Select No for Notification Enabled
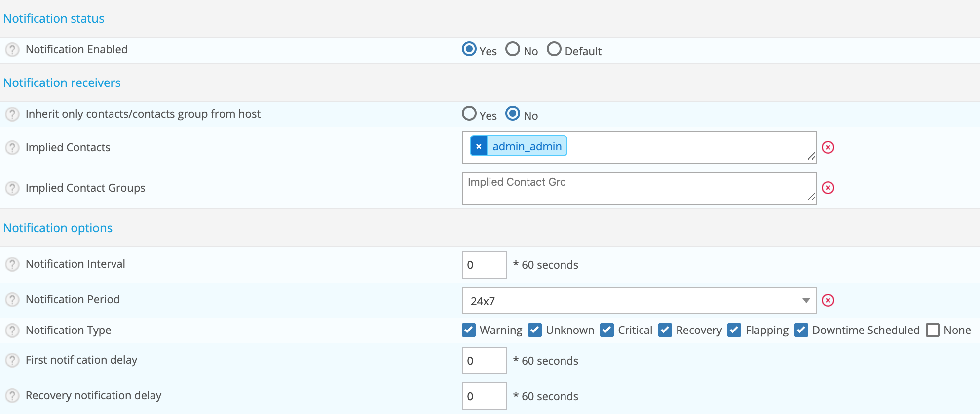This screenshot has height=414, width=980. pyautogui.click(x=513, y=49)
